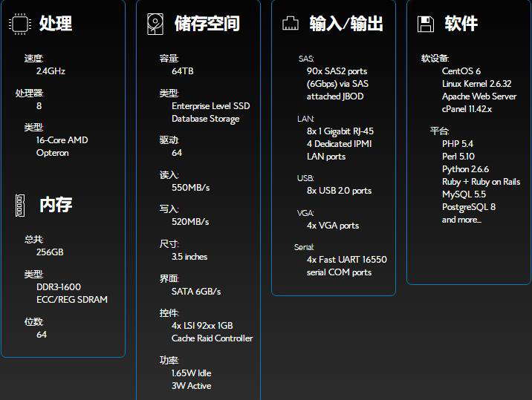
Task: Click the Ethernet port icon beside 输入/输出
Action: (x=290, y=24)
